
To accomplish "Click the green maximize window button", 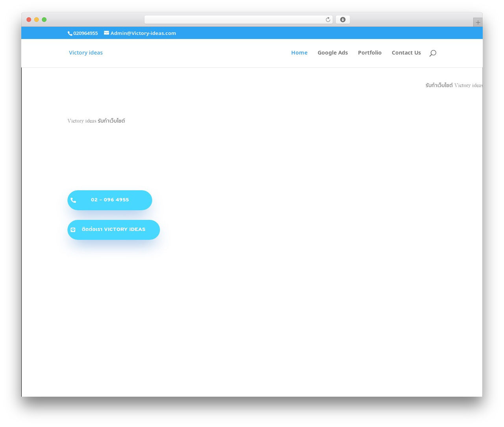I will (x=44, y=20).
